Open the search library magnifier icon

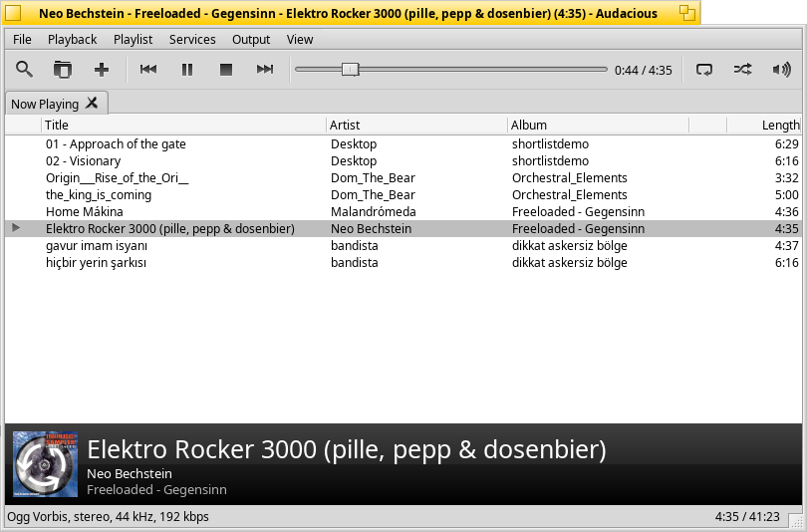click(x=24, y=69)
